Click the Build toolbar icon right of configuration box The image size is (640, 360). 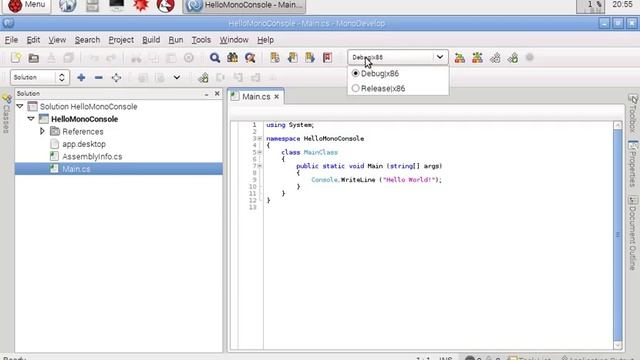click(x=460, y=58)
